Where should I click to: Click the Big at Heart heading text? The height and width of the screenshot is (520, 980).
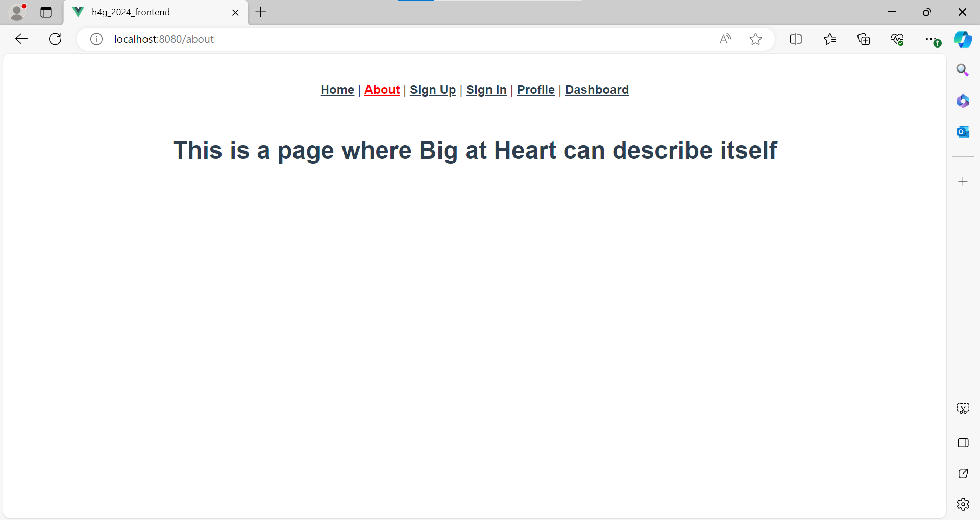tap(475, 151)
